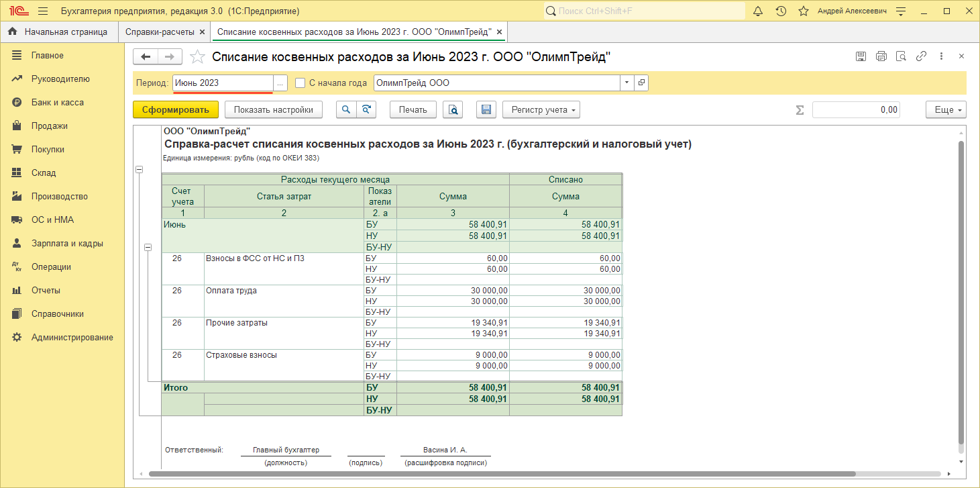This screenshot has width=980, height=488.
Task: Click printer icon in form header
Action: (881, 57)
